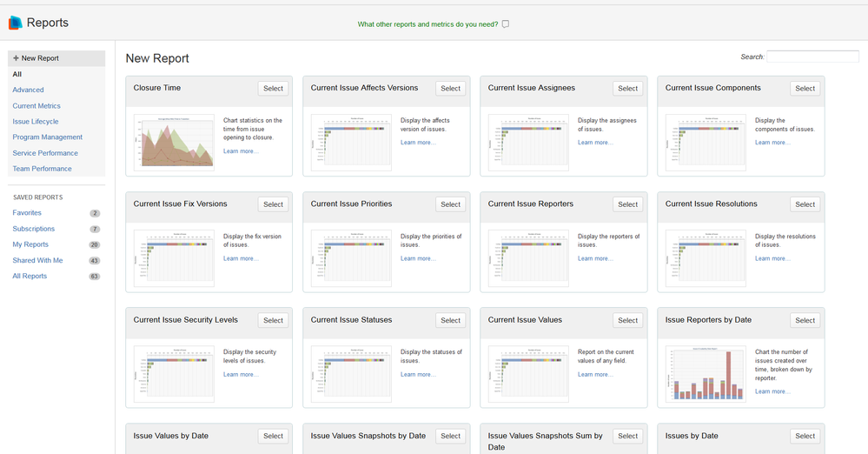The image size is (868, 454).
Task: Show the Shared With Me saved reports
Action: (x=37, y=261)
